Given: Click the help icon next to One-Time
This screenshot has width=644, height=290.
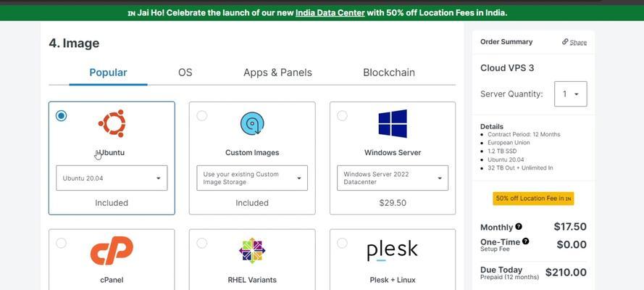Looking at the screenshot, I should 526,241.
